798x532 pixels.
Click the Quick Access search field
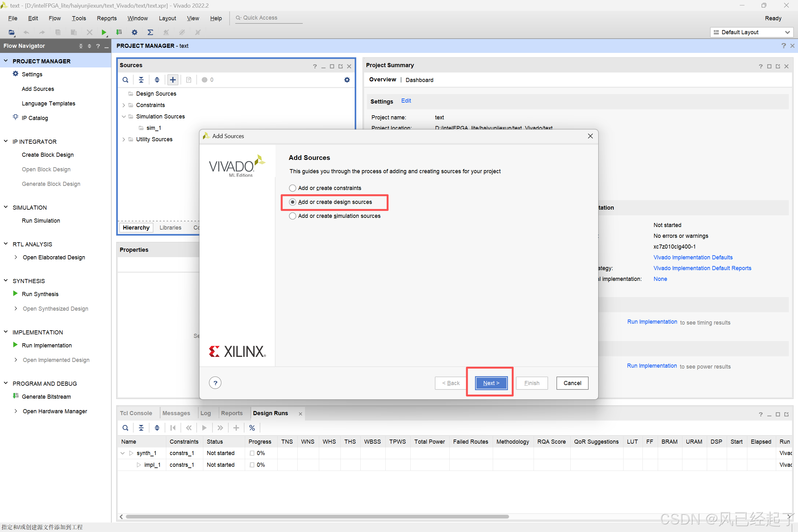point(269,18)
